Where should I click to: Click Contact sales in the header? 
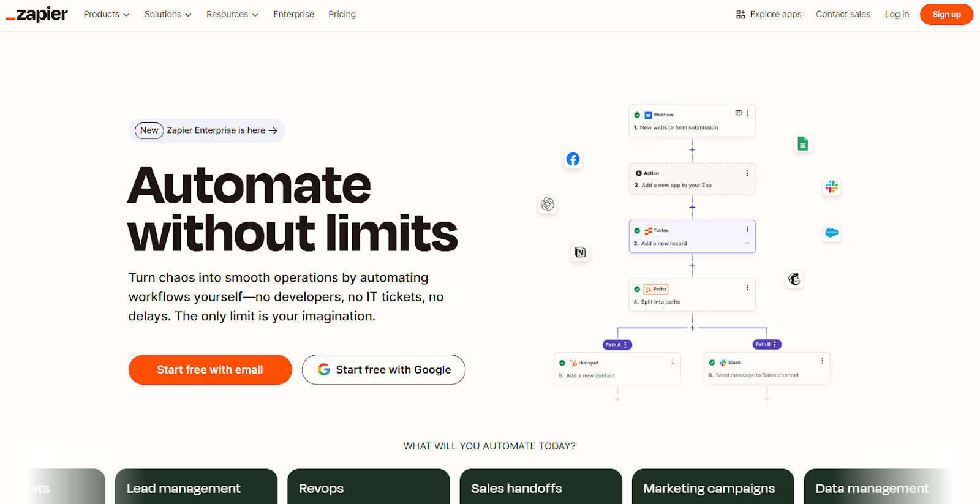click(x=843, y=14)
